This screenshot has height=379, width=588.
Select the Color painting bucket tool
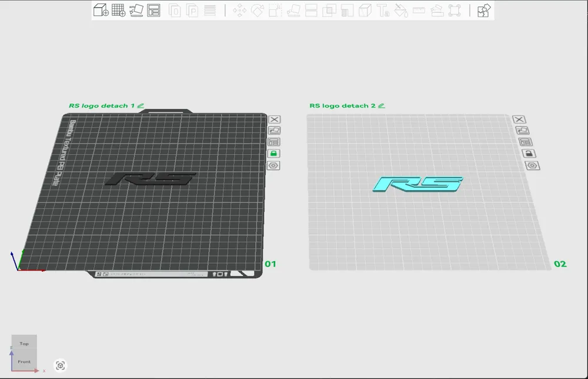click(401, 11)
